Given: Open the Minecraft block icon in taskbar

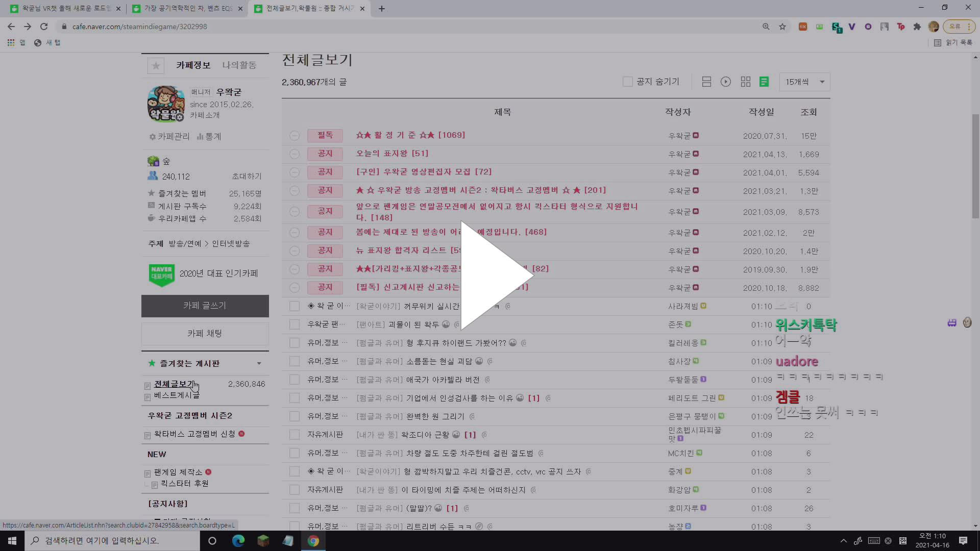Looking at the screenshot, I should click(263, 541).
